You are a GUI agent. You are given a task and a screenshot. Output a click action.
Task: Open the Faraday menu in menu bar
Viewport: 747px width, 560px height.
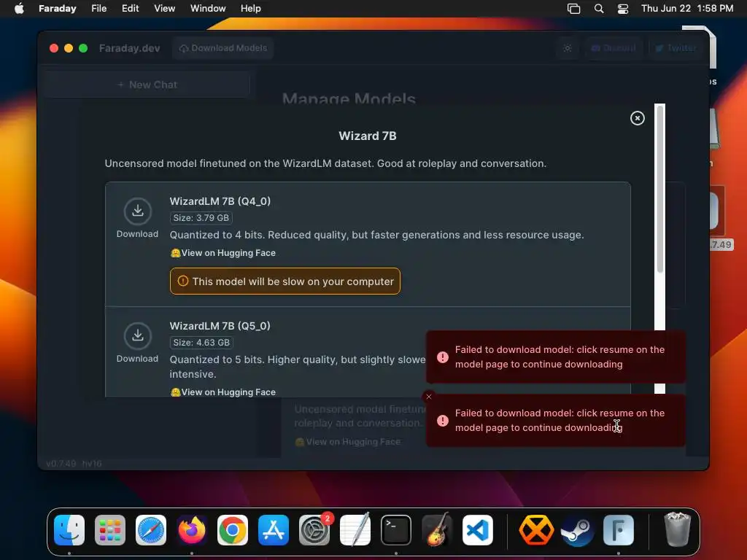tap(57, 8)
